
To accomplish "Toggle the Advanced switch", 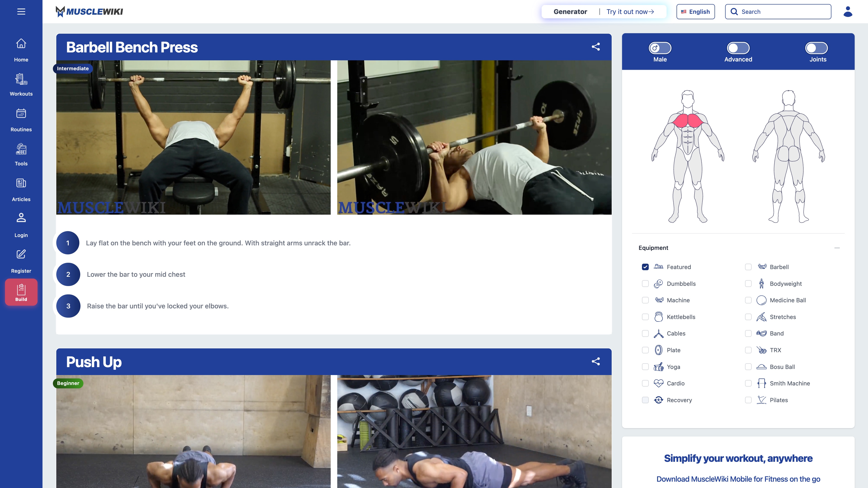I will (x=738, y=48).
